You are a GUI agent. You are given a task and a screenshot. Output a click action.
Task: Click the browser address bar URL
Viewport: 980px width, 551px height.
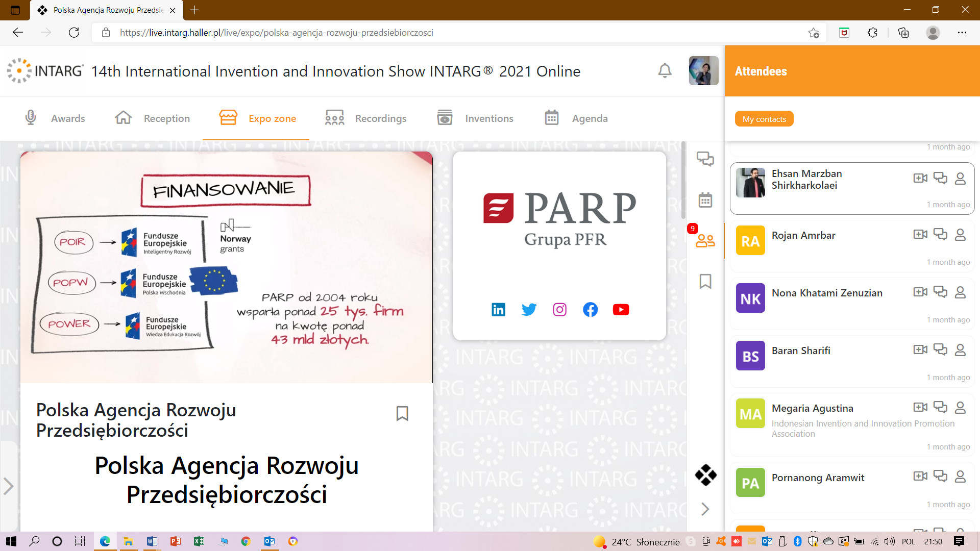(276, 33)
